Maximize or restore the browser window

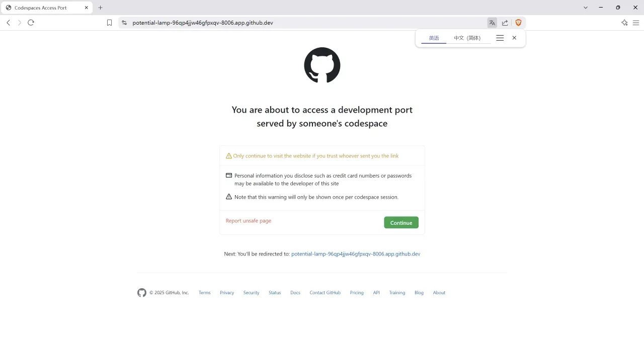(618, 8)
